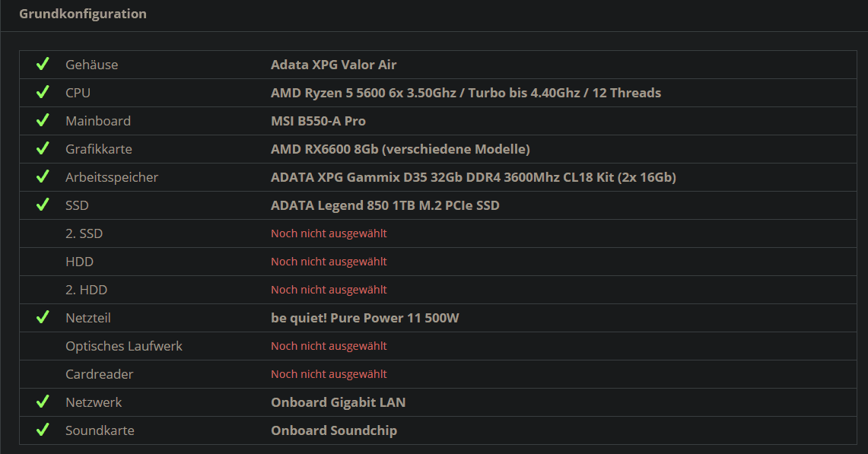The height and width of the screenshot is (454, 868).
Task: Click the Adata XPG Valor Air entry
Action: coord(333,65)
